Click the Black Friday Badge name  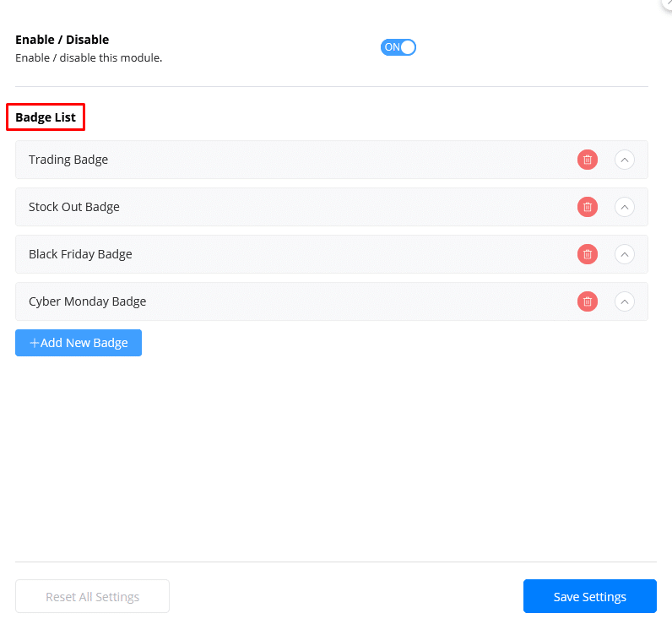[80, 254]
